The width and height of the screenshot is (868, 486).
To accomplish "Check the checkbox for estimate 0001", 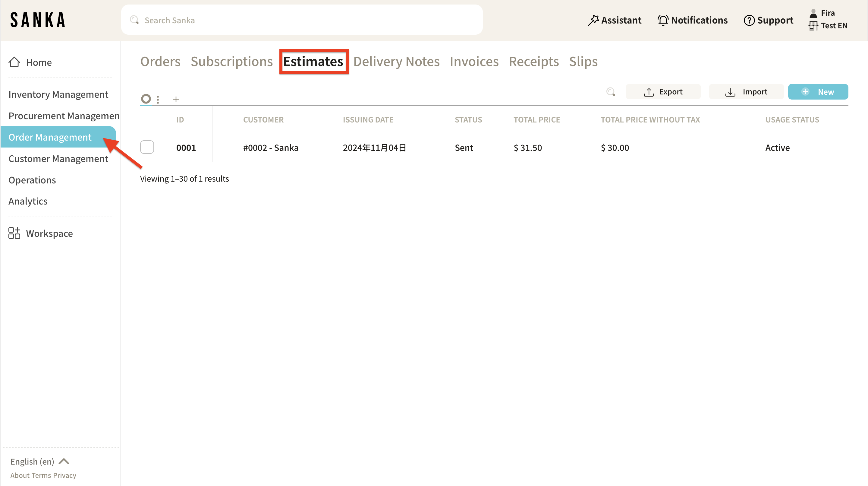I will (x=147, y=148).
